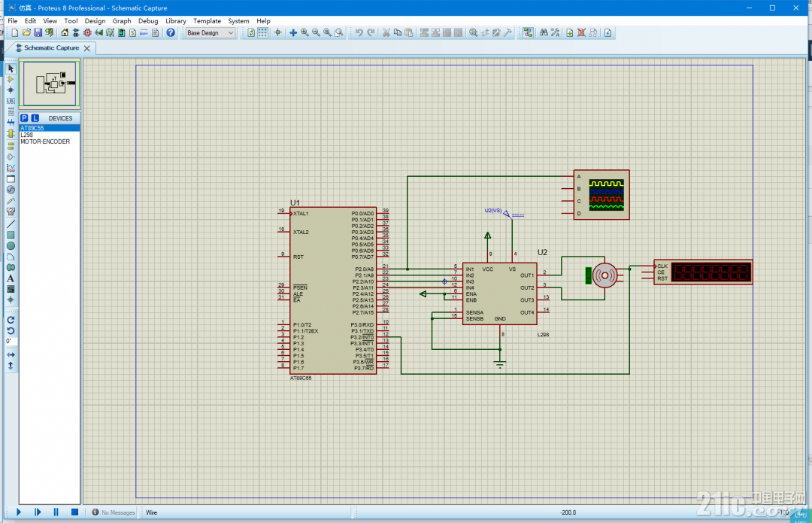Image resolution: width=812 pixels, height=523 pixels.
Task: Select the 2D Arc drawing tool
Action: [x=11, y=257]
